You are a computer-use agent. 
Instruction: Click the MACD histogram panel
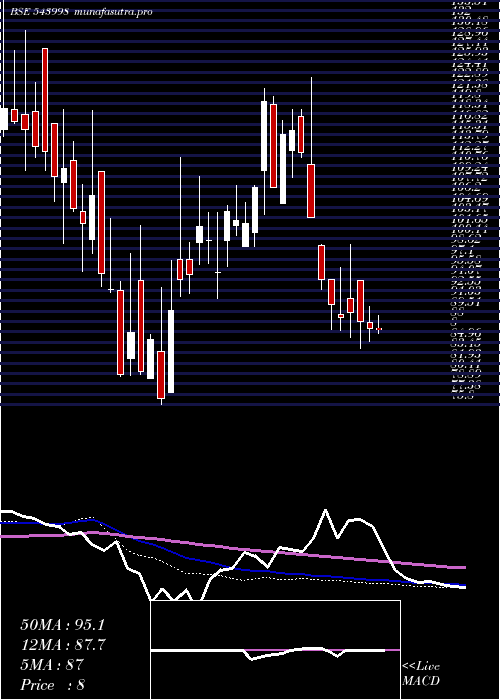(275, 650)
